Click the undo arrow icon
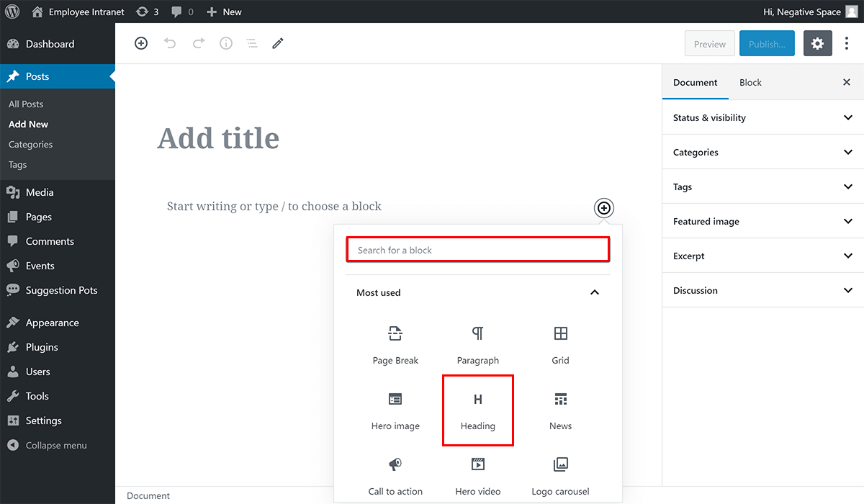 (x=170, y=43)
